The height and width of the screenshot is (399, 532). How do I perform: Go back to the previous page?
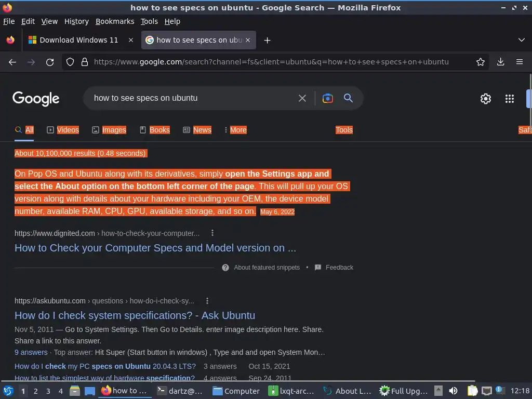tap(12, 62)
